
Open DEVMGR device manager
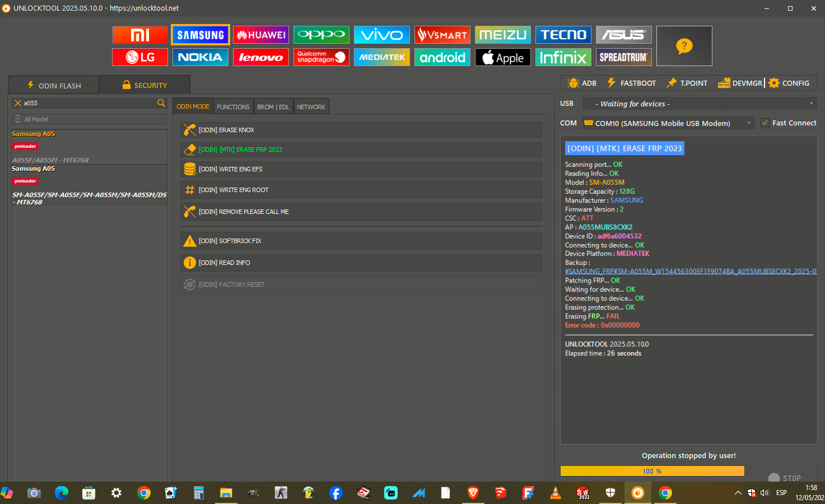[740, 83]
